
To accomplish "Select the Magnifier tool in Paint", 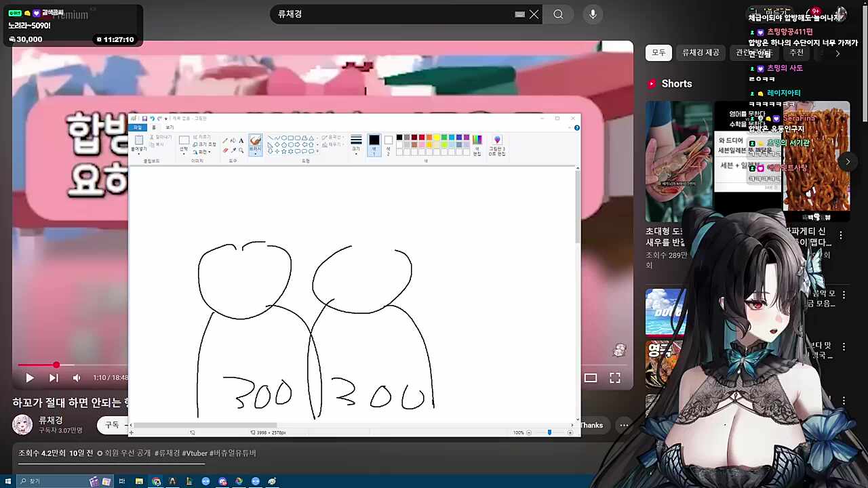I will [x=241, y=150].
